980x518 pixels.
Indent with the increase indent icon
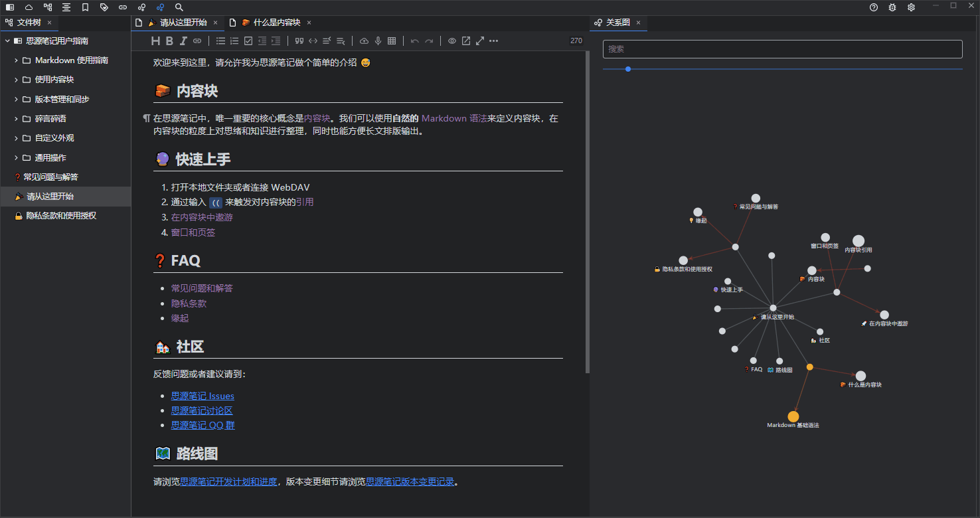(x=276, y=41)
